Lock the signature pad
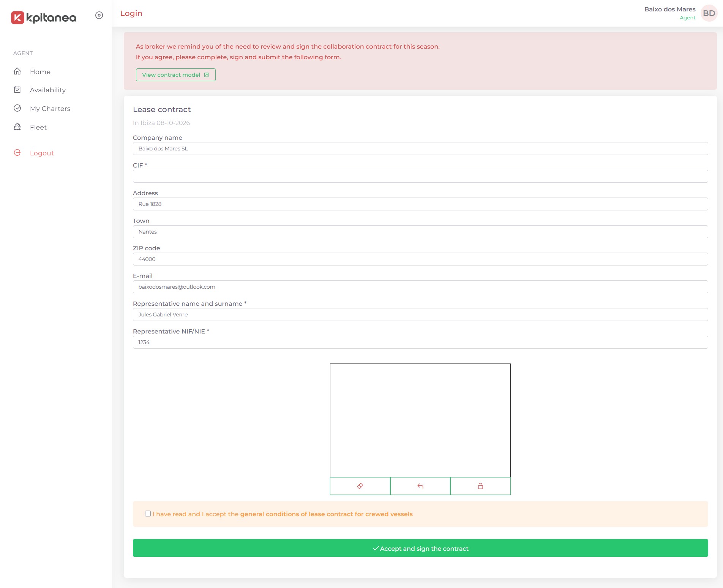 (x=480, y=486)
